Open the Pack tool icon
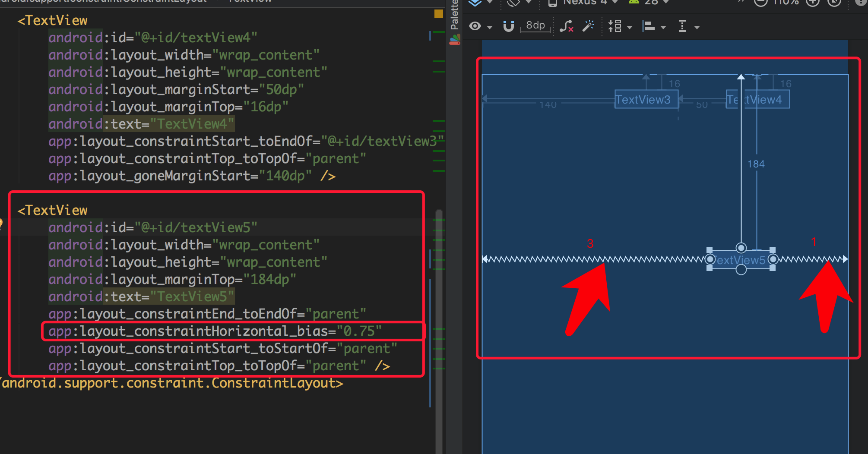 pos(615,26)
